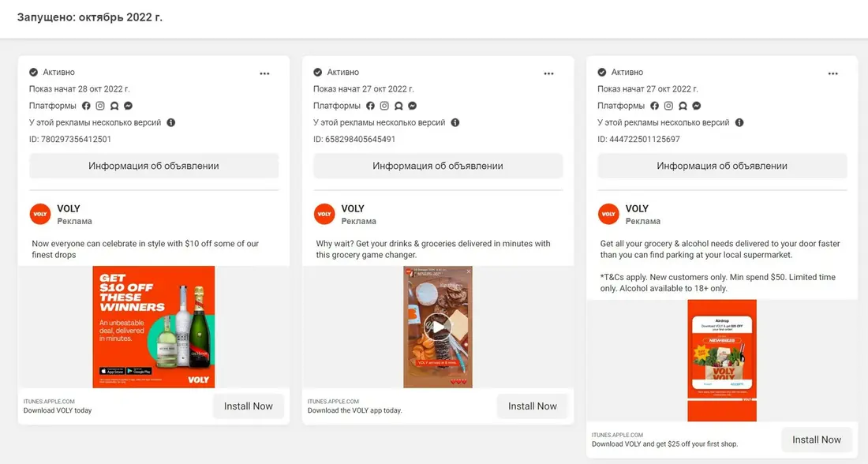The image size is (868, 464).
Task: Play the video in the middle VOLY ad
Action: (x=437, y=327)
